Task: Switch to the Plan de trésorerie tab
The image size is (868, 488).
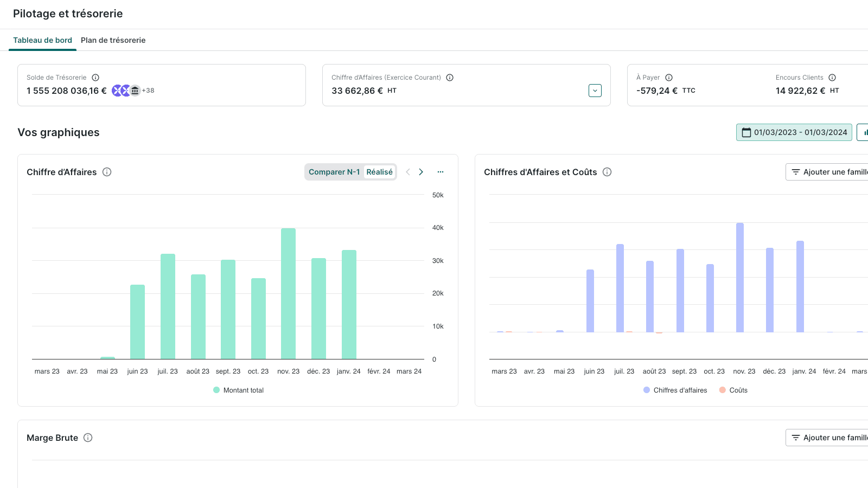Action: tap(113, 40)
